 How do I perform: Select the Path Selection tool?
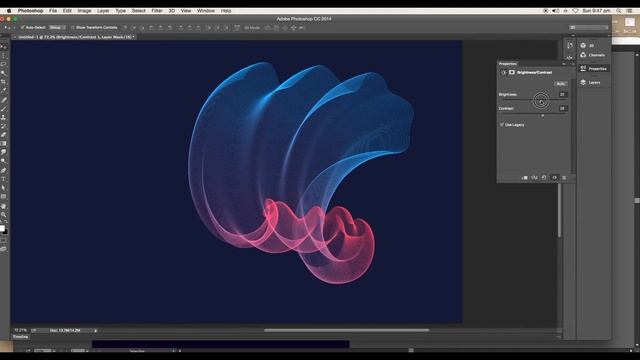coord(4,188)
